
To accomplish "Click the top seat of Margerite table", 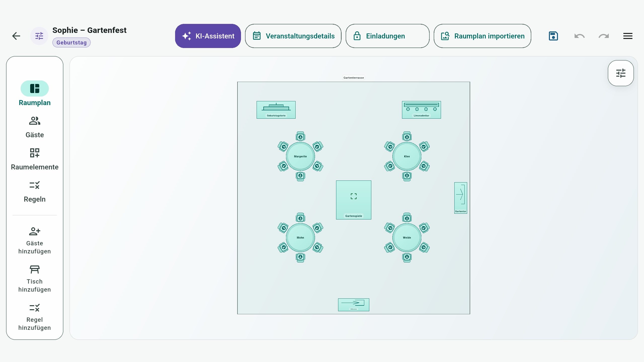I will [300, 137].
